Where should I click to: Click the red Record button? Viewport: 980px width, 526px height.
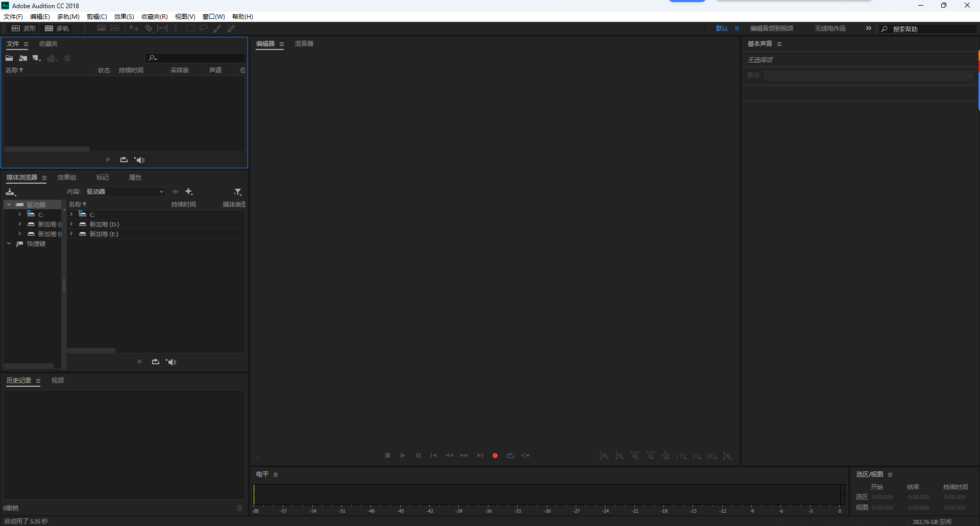(495, 455)
